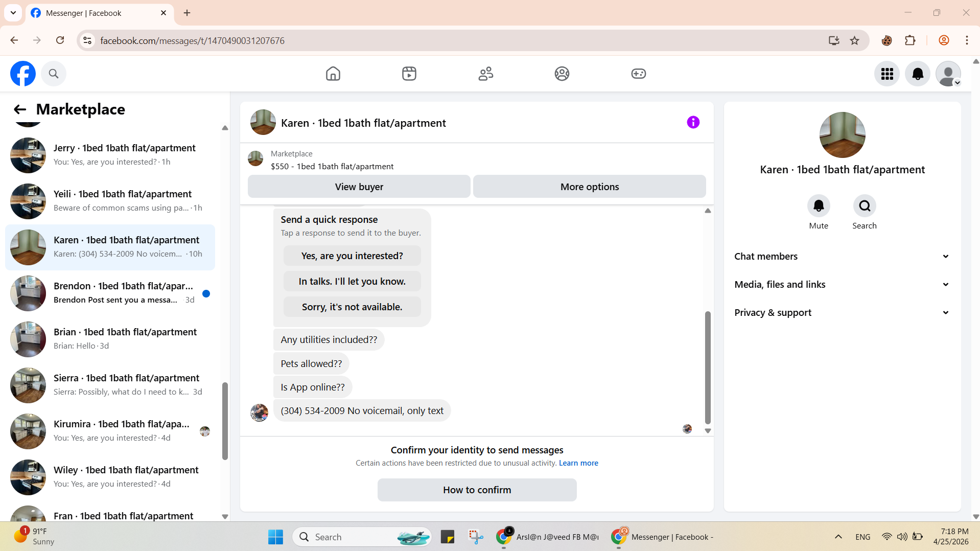This screenshot has width=980, height=551.
Task: Open the cookie extension icon
Action: tap(887, 40)
